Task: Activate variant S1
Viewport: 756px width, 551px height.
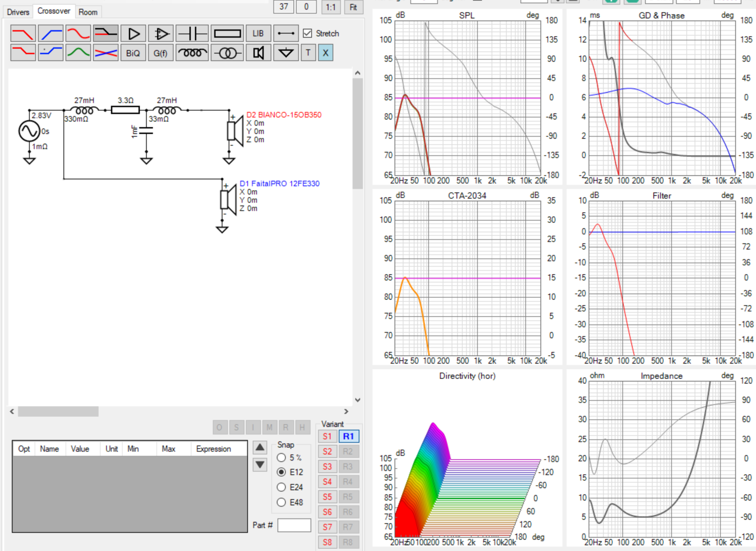Action: tap(327, 436)
